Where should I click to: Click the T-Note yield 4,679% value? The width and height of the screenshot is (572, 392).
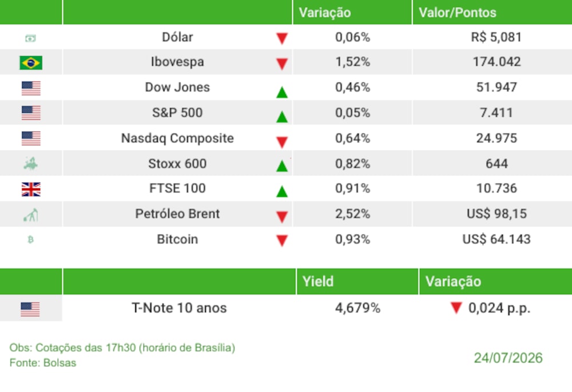(x=357, y=308)
